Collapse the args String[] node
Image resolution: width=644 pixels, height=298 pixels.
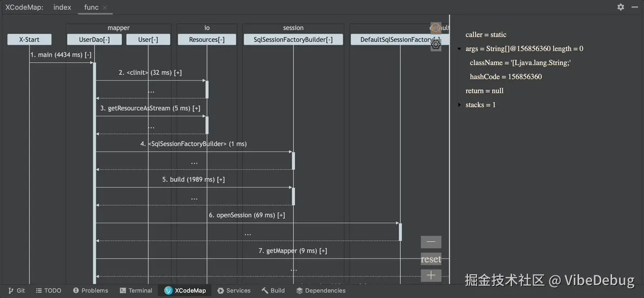(459, 49)
